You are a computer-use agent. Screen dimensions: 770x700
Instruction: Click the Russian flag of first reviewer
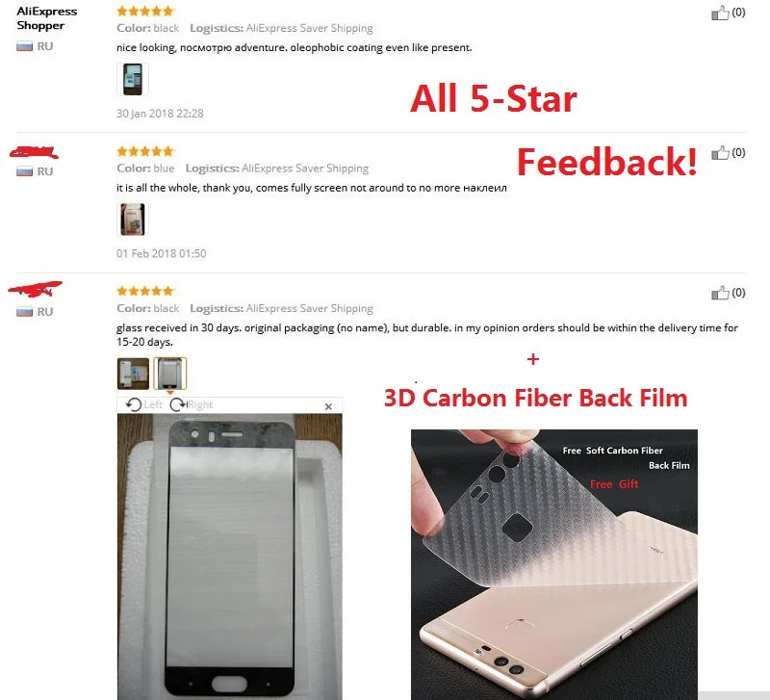[x=25, y=46]
